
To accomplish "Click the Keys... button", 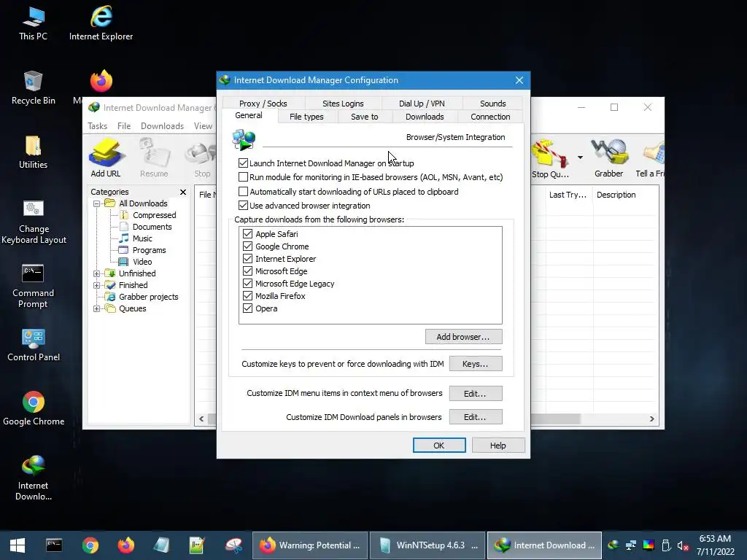I will [x=476, y=364].
